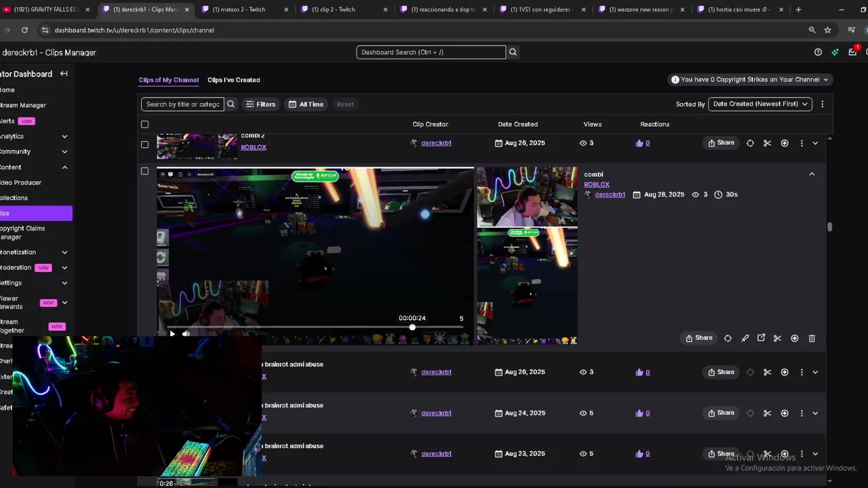
Task: Open three-dot menu on combi 2 row
Action: point(802,143)
